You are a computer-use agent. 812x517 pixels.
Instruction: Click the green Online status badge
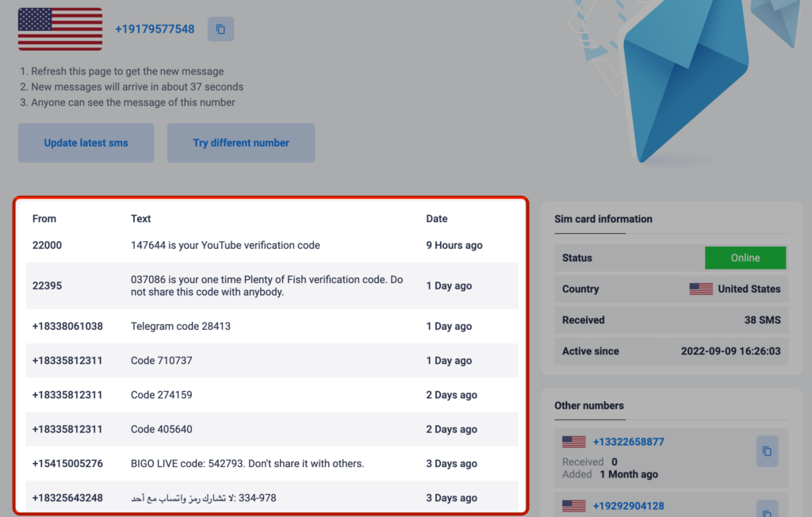coord(745,258)
